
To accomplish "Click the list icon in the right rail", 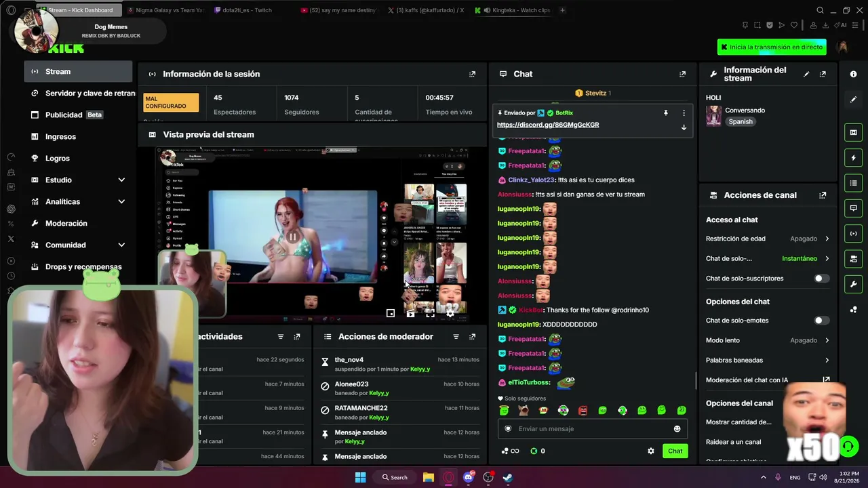I will [x=853, y=183].
